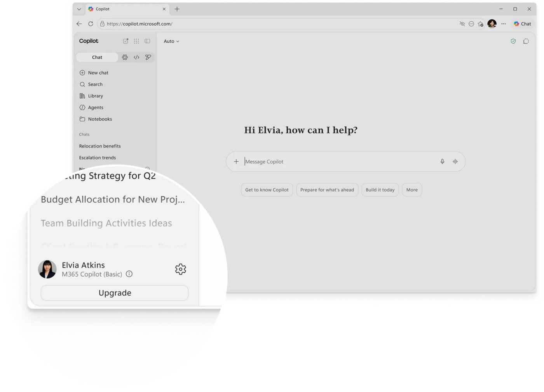Click the copilot.microsoft.com address bar URL

pyautogui.click(x=139, y=24)
